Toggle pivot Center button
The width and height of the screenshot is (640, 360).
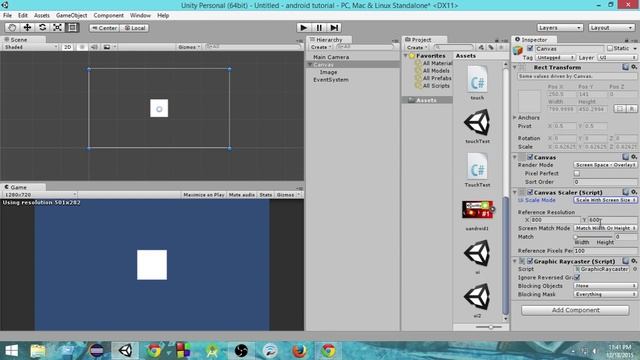(104, 28)
